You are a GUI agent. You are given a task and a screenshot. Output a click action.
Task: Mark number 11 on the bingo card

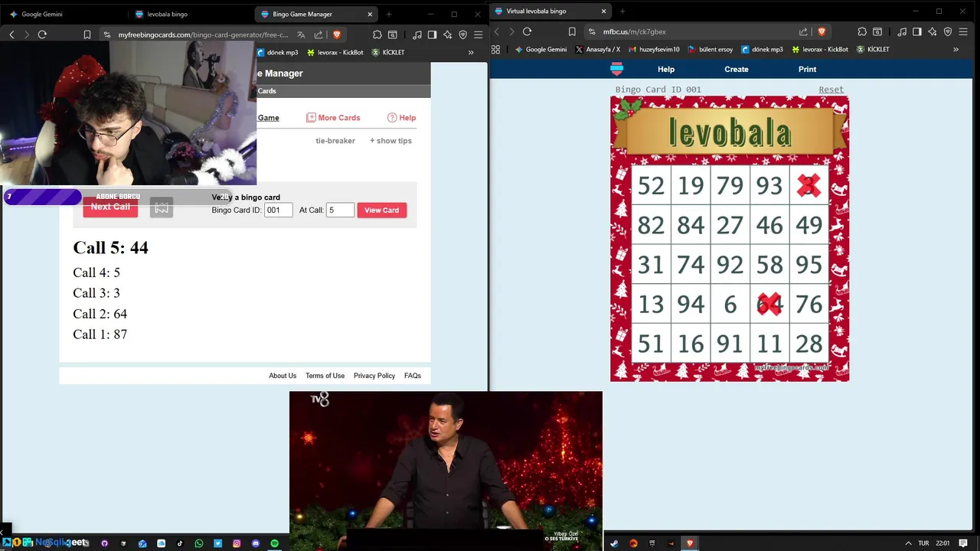point(769,344)
